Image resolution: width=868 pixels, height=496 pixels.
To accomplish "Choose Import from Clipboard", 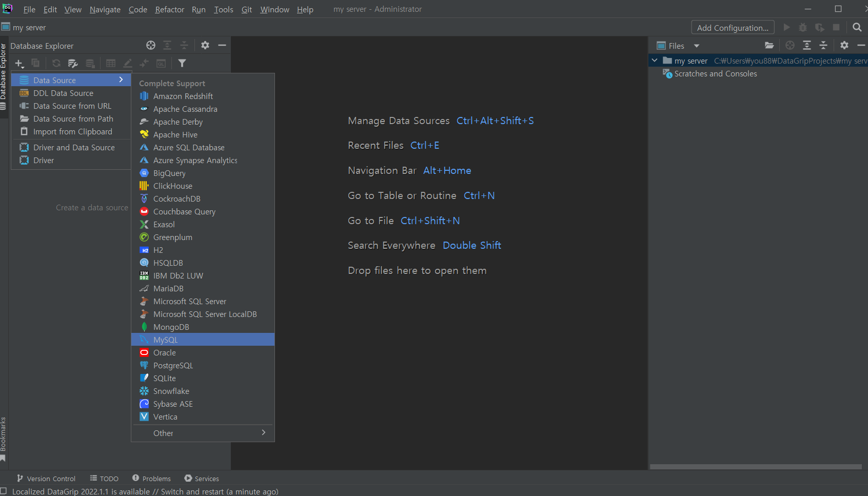I will (x=72, y=131).
